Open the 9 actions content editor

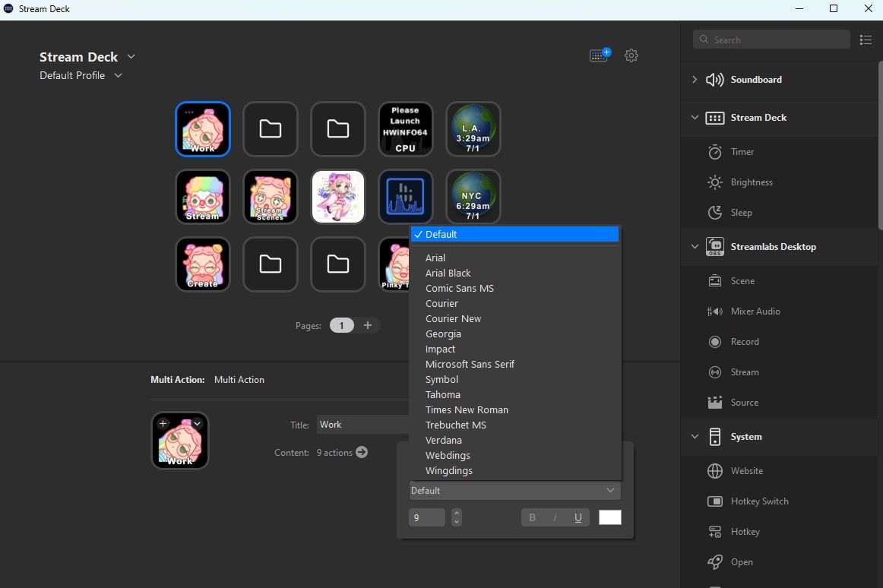(361, 452)
